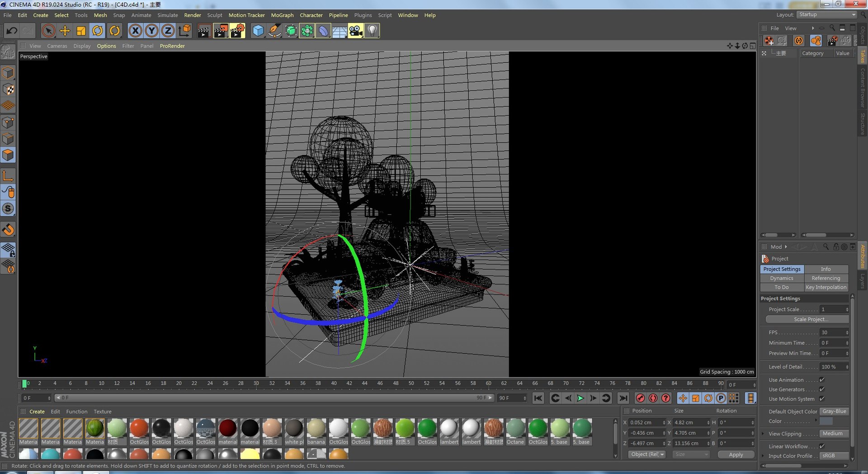
Task: Toggle X axis lock icon
Action: [x=135, y=31]
